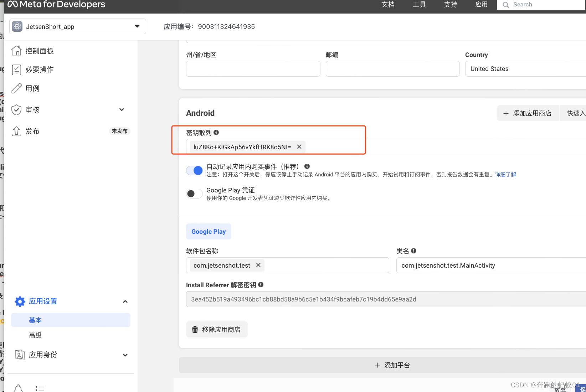The height and width of the screenshot is (392, 586).
Task: Click the search magnifier icon
Action: 506,5
